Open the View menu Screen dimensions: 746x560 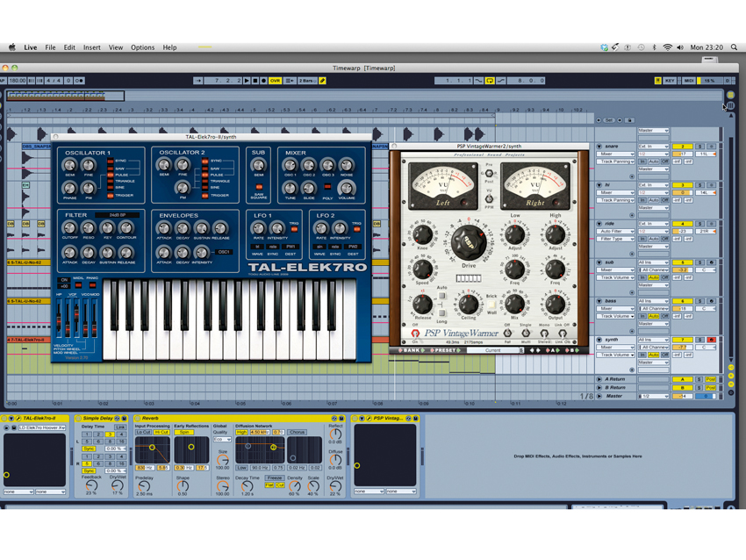point(116,47)
